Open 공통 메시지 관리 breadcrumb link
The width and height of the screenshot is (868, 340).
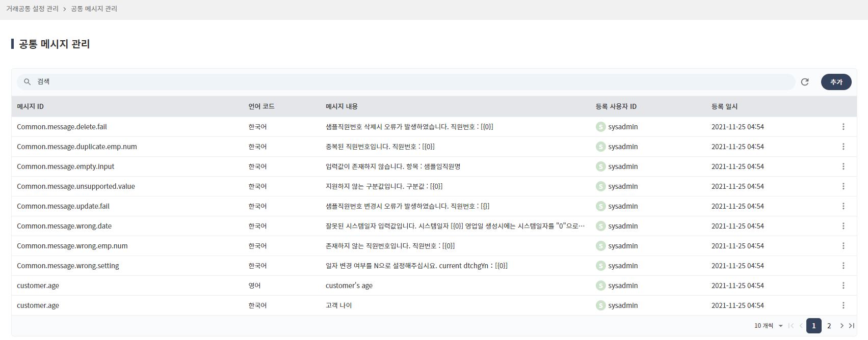coord(94,9)
